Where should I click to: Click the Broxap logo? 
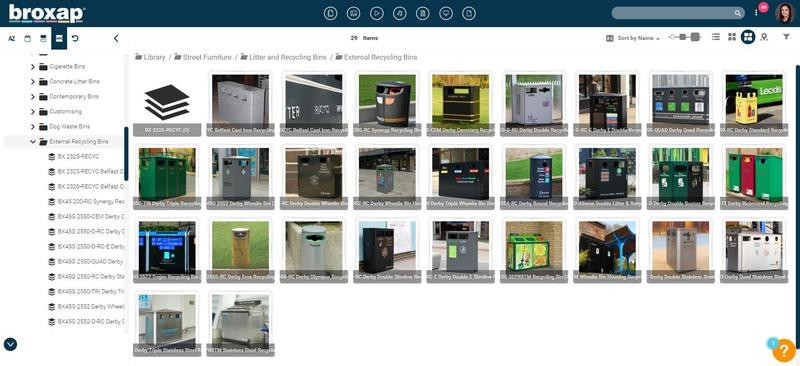[46, 14]
